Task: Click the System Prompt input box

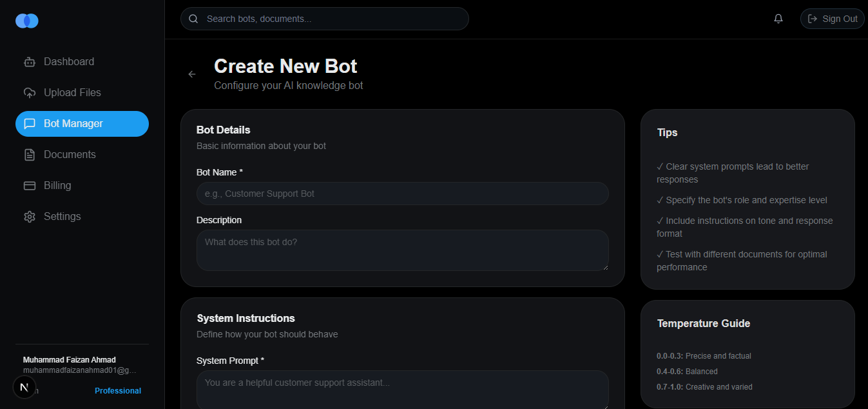Action: [402, 387]
